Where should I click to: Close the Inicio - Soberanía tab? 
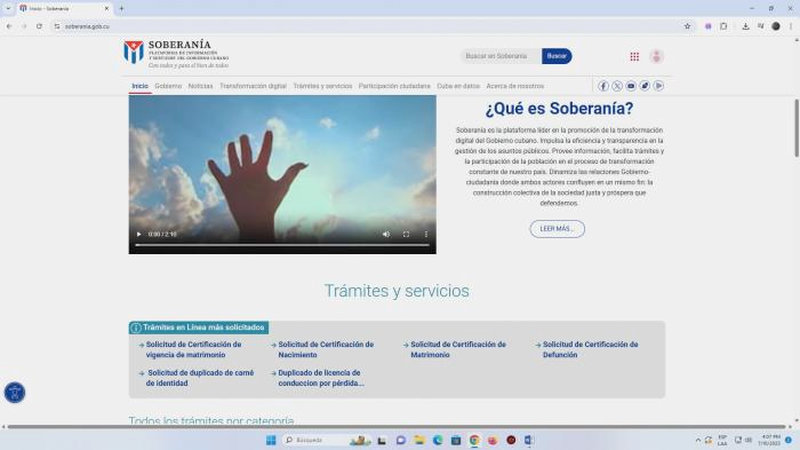pyautogui.click(x=107, y=8)
